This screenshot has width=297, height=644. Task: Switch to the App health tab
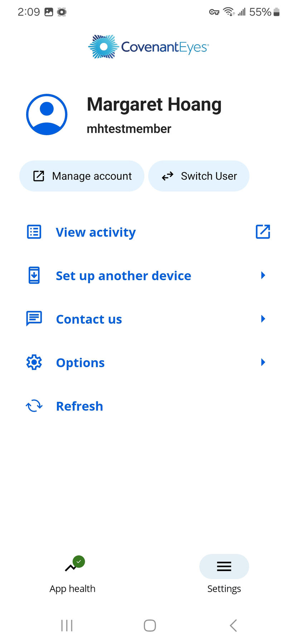pyautogui.click(x=73, y=574)
